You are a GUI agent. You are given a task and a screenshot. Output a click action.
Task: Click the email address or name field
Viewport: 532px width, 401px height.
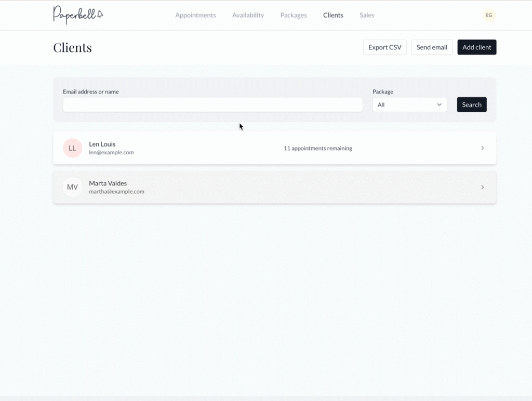click(212, 104)
